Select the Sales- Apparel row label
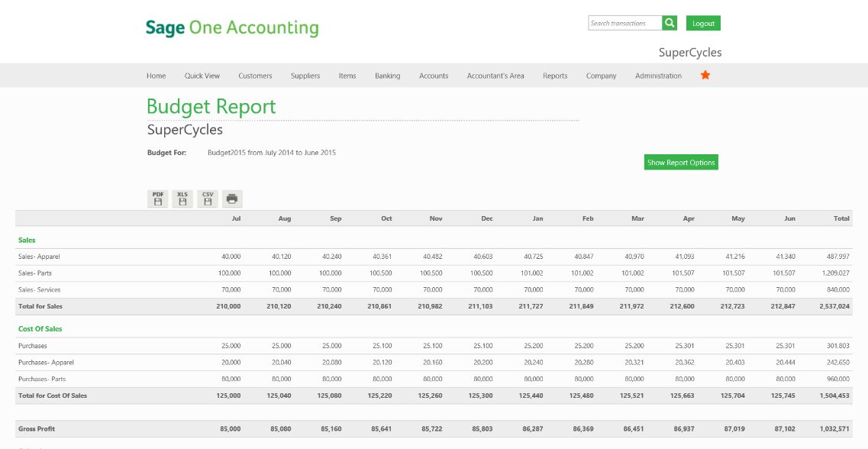 (x=39, y=257)
